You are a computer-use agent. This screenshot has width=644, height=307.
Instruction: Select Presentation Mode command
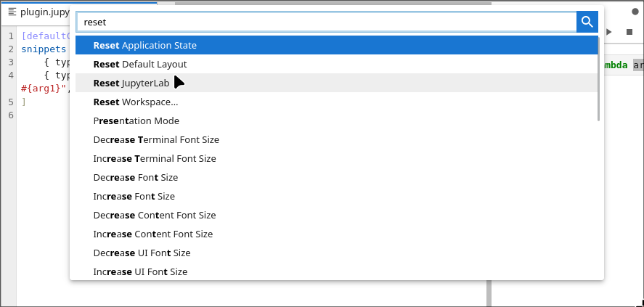click(x=336, y=120)
